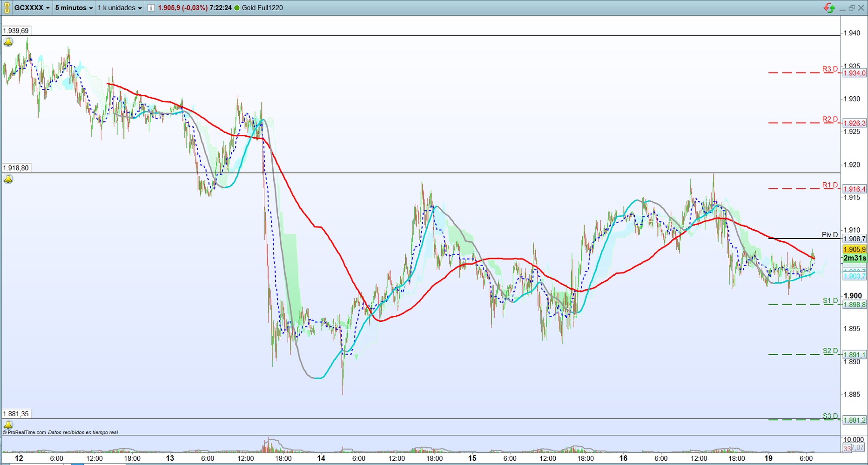Click the R3 D resistance label
This screenshot has width=868, height=465.
tap(830, 69)
